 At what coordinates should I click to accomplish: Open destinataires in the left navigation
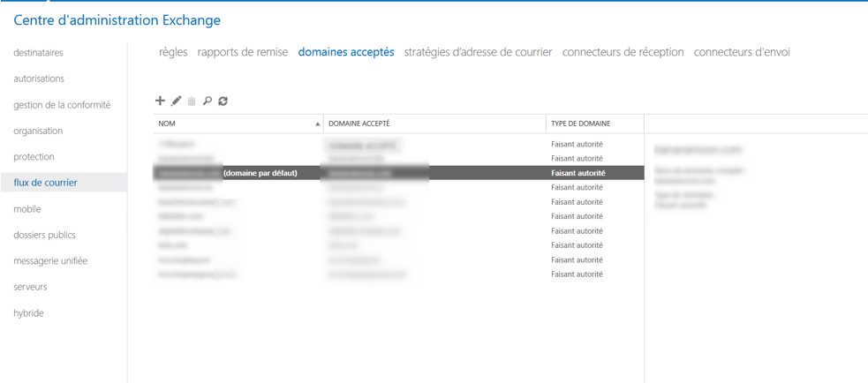[38, 53]
